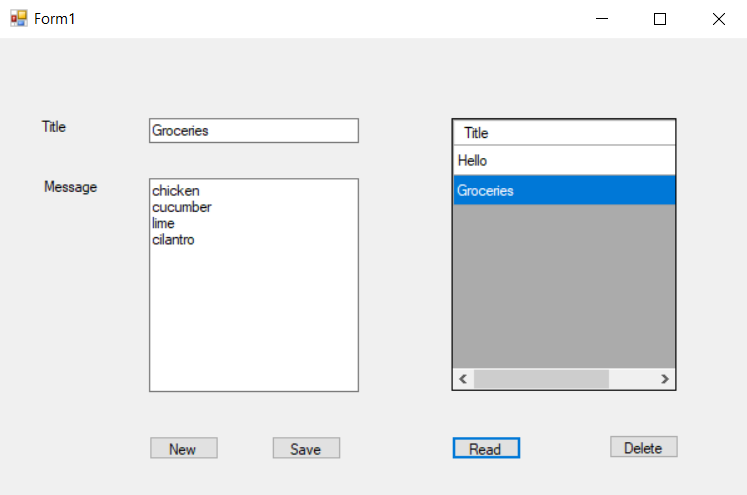The width and height of the screenshot is (747, 495).
Task: Focus the Title text field containing Groceries
Action: click(x=254, y=131)
